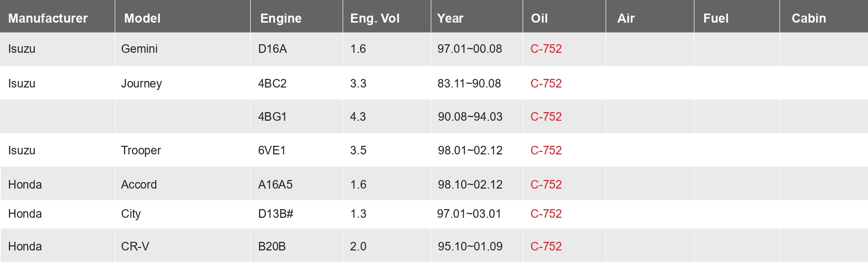Screen dimensions: 868x262
Task: Click the Model column header
Action: pyautogui.click(x=142, y=19)
